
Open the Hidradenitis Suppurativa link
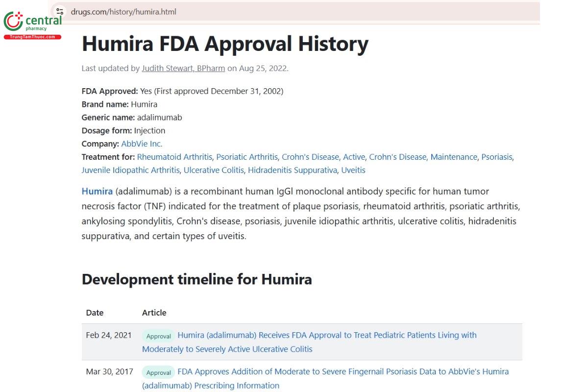click(x=293, y=171)
